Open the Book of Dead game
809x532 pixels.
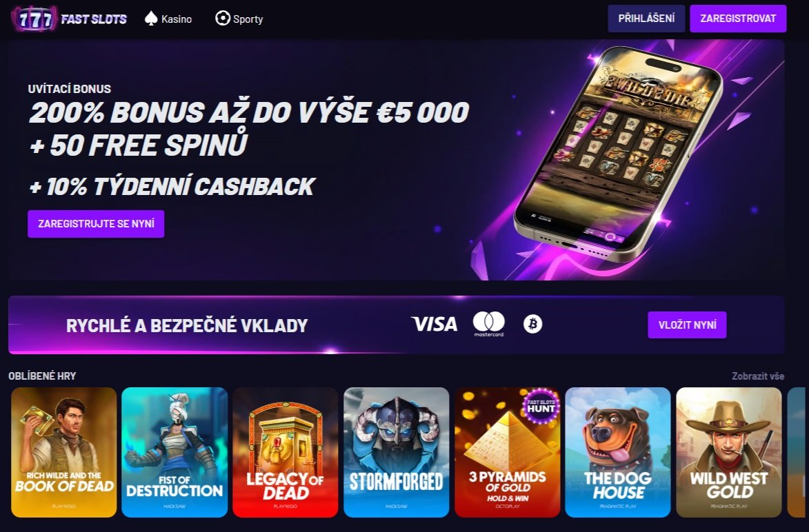coord(64,452)
